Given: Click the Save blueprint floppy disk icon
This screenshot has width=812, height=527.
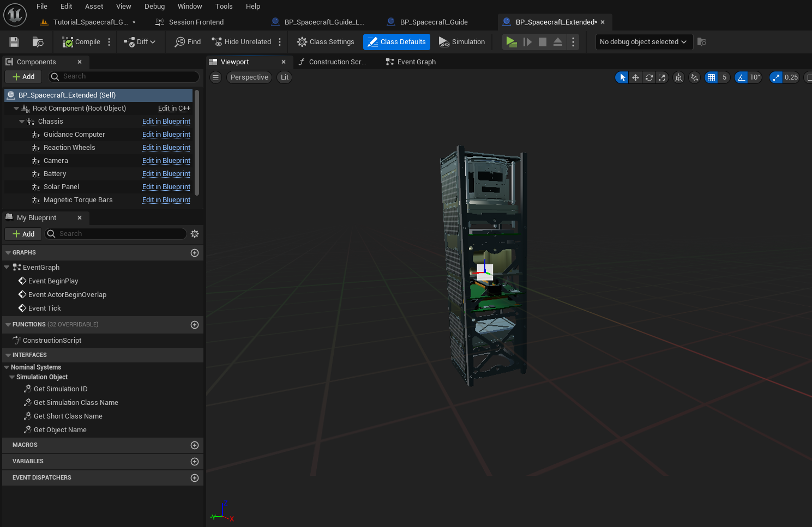Looking at the screenshot, I should (x=14, y=42).
